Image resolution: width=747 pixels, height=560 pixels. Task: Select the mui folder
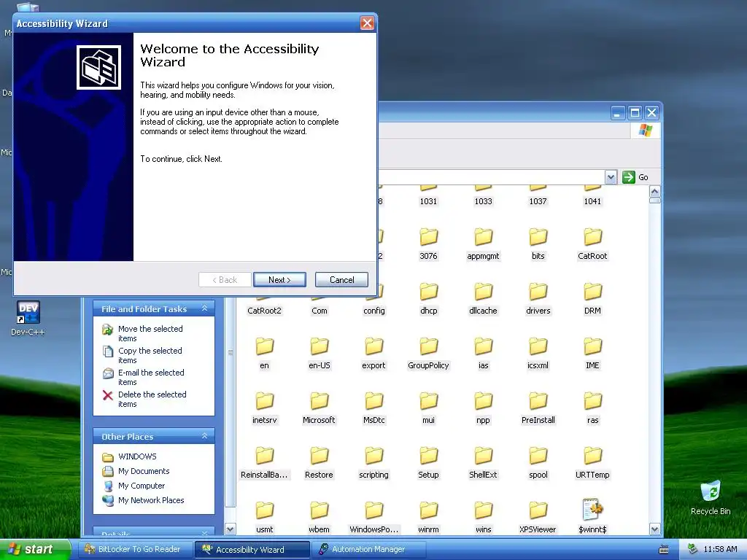click(428, 408)
